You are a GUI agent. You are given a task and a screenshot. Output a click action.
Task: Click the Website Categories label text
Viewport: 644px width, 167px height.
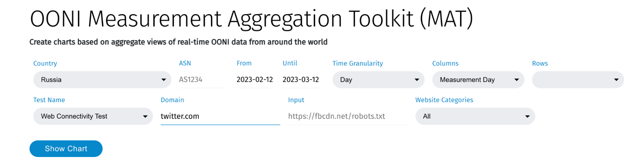(444, 100)
